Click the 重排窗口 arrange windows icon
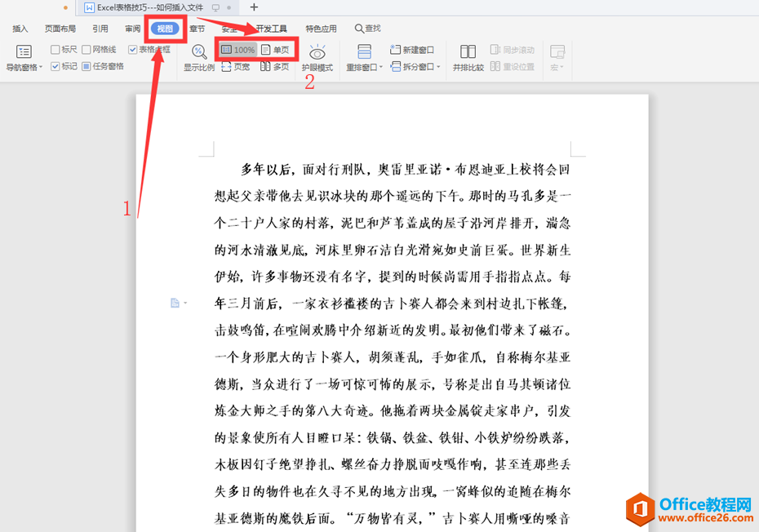This screenshot has height=532, width=759. click(x=364, y=51)
